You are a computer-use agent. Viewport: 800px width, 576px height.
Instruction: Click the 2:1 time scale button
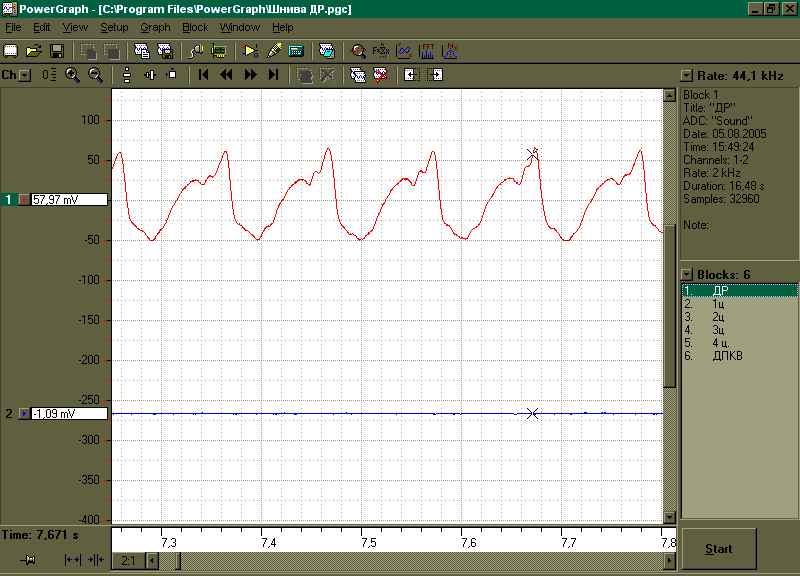[x=129, y=561]
